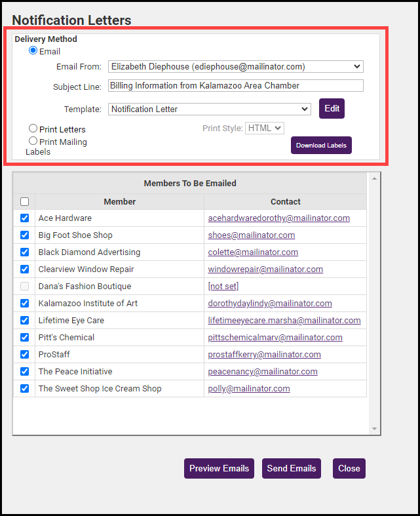This screenshot has width=420, height=516.
Task: Select the Email delivery method radio button
Action: pyautogui.click(x=33, y=51)
